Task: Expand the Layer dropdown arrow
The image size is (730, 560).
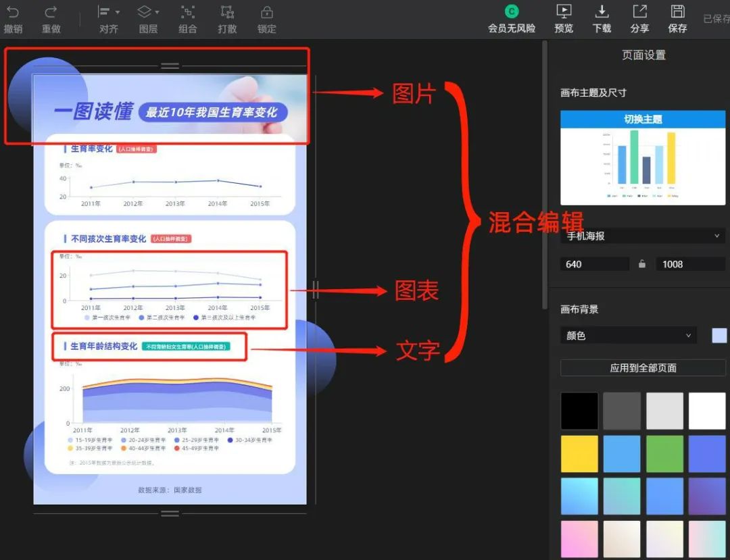Action: 157,12
